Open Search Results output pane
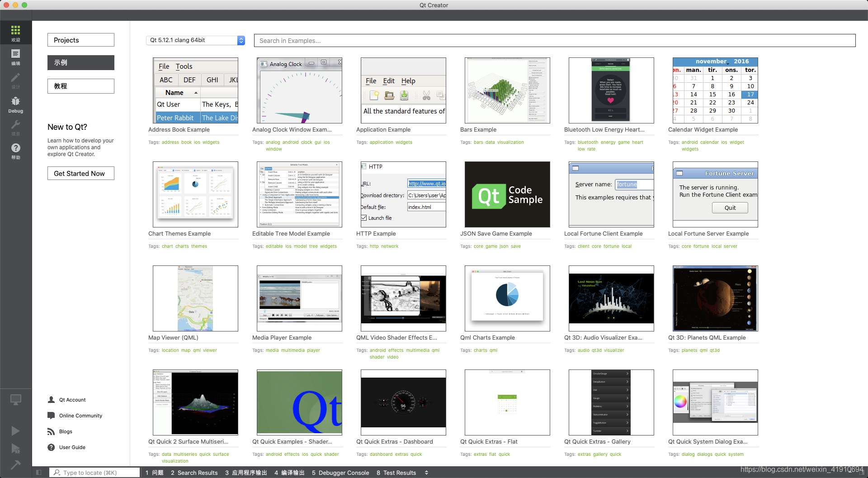 pos(194,473)
